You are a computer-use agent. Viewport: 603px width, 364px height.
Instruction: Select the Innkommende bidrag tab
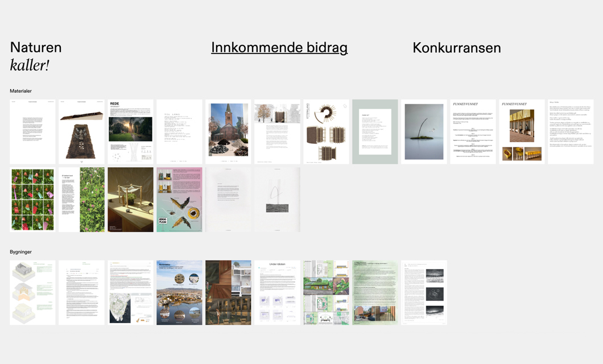(x=279, y=48)
